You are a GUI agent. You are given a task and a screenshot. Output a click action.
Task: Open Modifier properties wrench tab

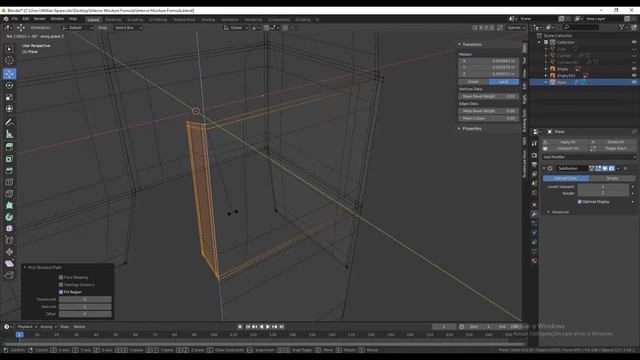[x=534, y=213]
